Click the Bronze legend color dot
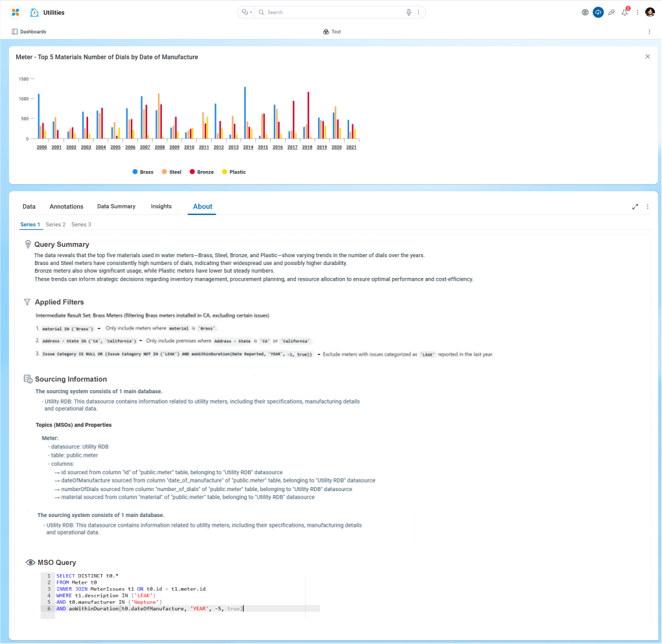 pos(192,172)
